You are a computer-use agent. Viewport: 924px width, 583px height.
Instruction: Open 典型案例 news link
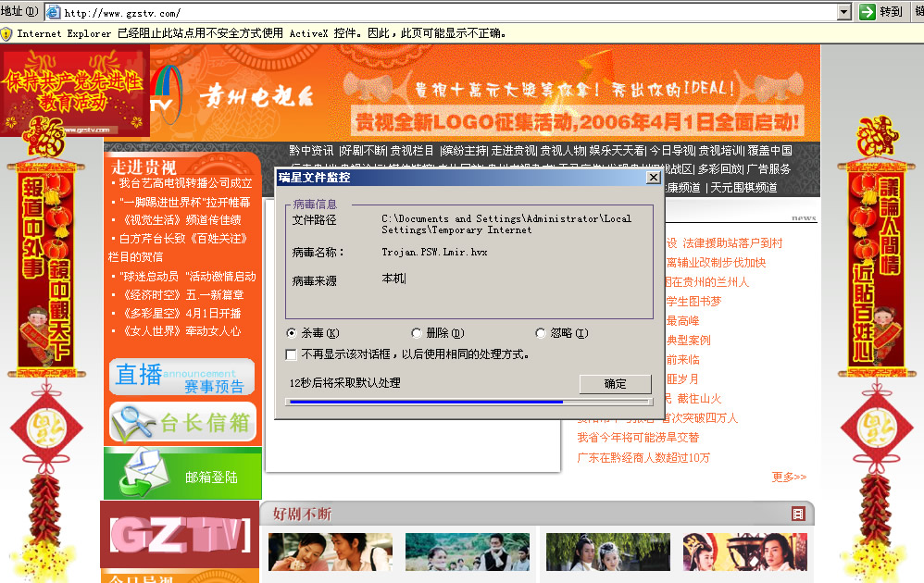click(688, 341)
